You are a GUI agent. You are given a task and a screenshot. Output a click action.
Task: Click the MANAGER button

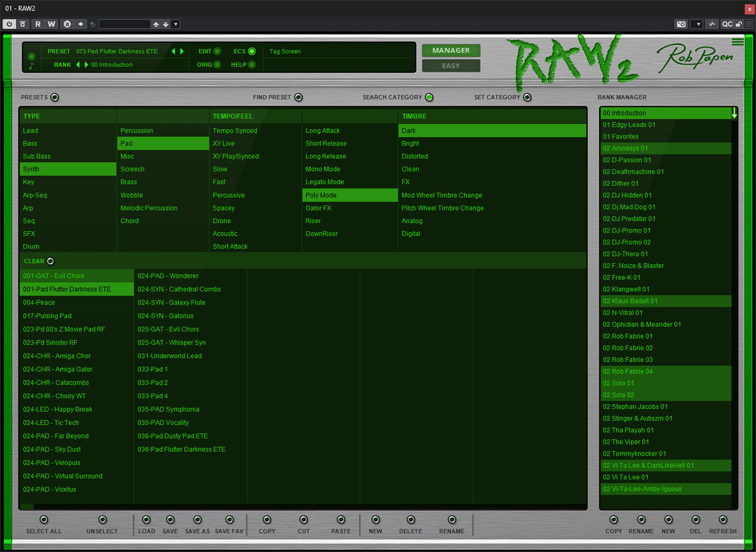pyautogui.click(x=451, y=50)
